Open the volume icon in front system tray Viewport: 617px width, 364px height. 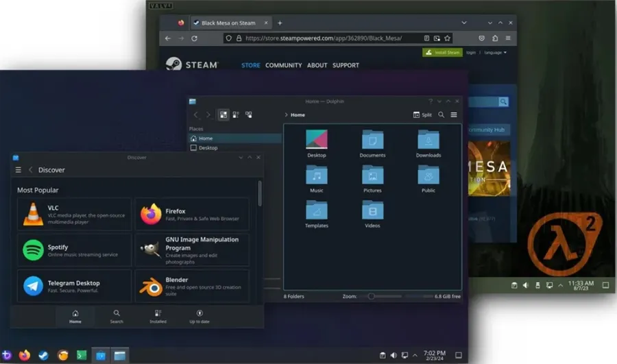point(394,355)
